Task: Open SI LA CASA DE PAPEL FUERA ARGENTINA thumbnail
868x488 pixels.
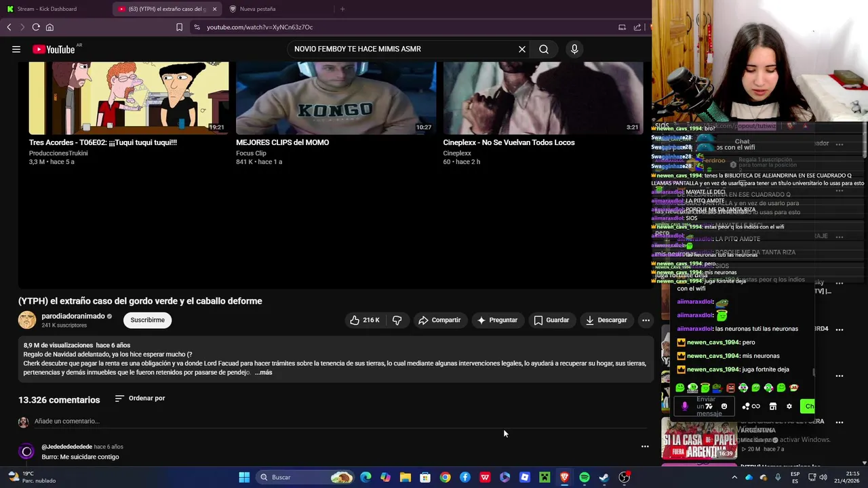Action: click(699, 439)
